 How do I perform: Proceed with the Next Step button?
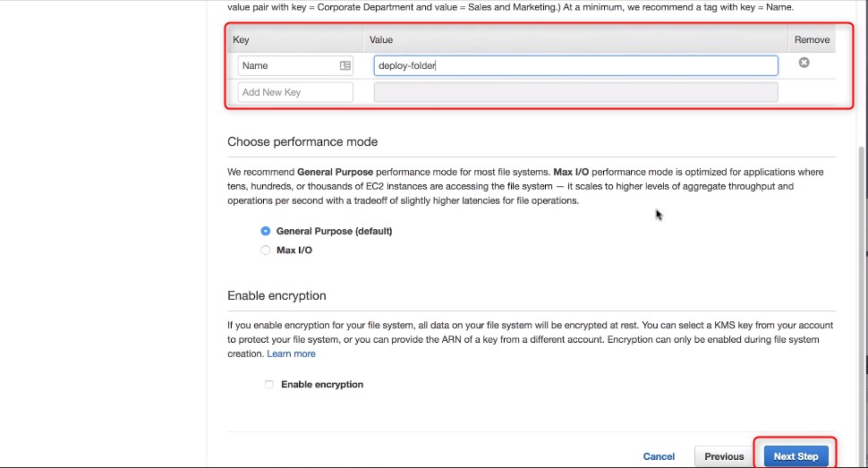click(796, 456)
